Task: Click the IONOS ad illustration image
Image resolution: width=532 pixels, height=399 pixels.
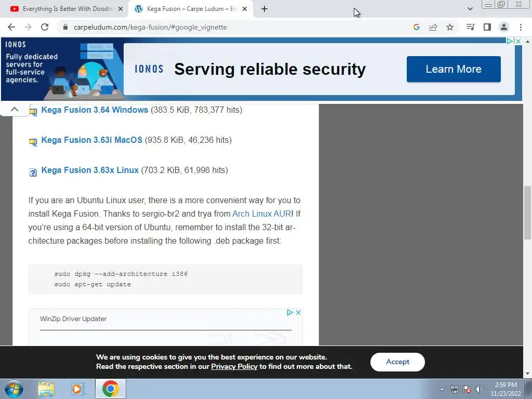Action: (63, 69)
